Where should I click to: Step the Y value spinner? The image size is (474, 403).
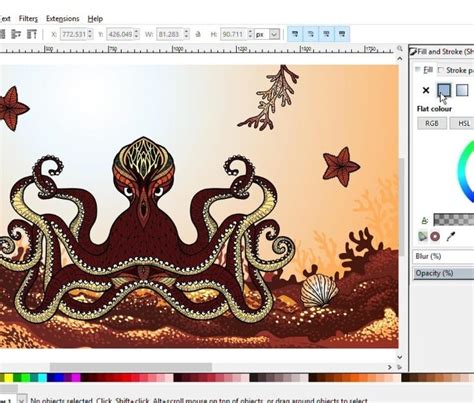click(x=136, y=34)
